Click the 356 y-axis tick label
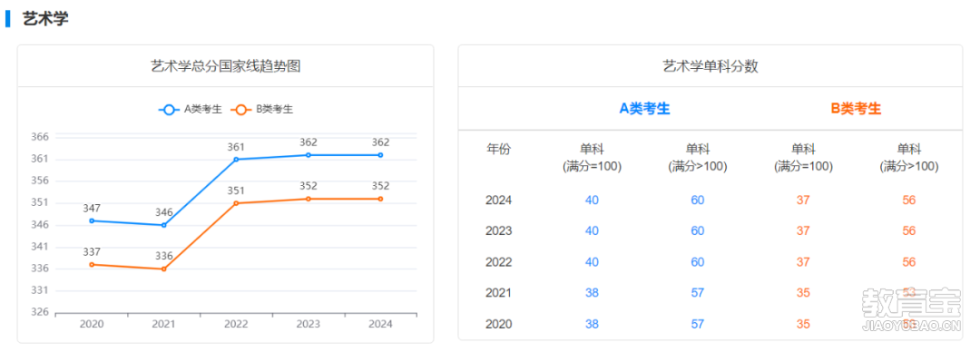 click(40, 181)
